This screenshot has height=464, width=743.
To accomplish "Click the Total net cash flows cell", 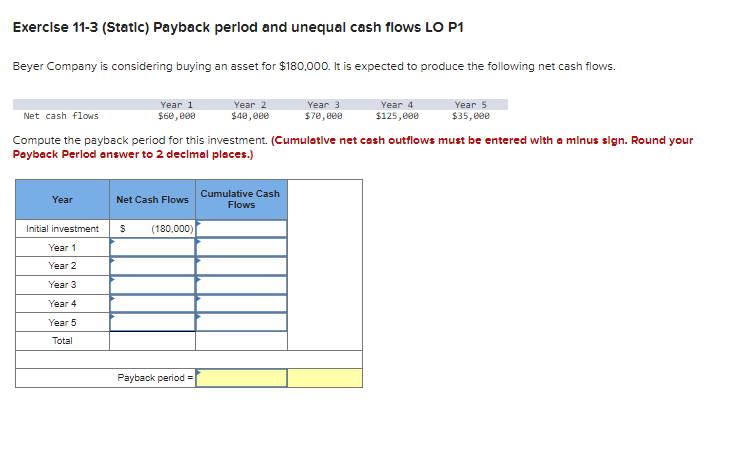I will click(153, 341).
